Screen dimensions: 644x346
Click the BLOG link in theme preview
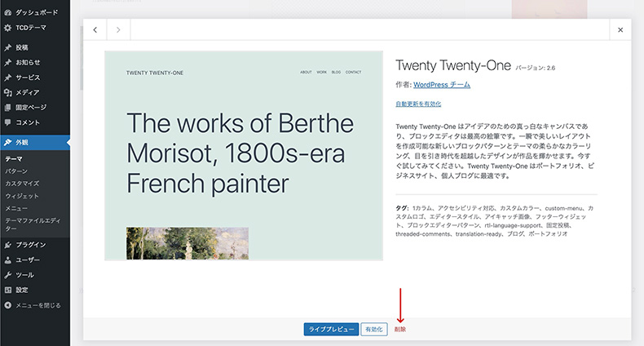point(336,73)
